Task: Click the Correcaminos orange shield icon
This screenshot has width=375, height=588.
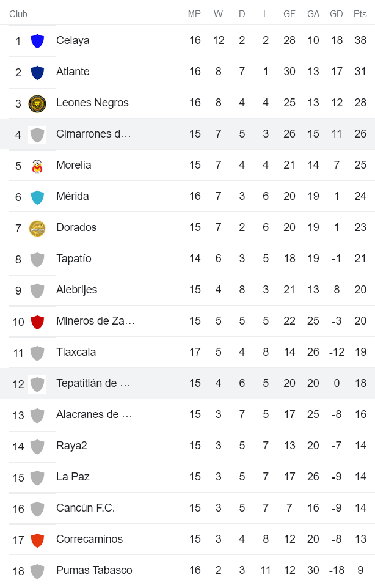Action: (x=37, y=540)
